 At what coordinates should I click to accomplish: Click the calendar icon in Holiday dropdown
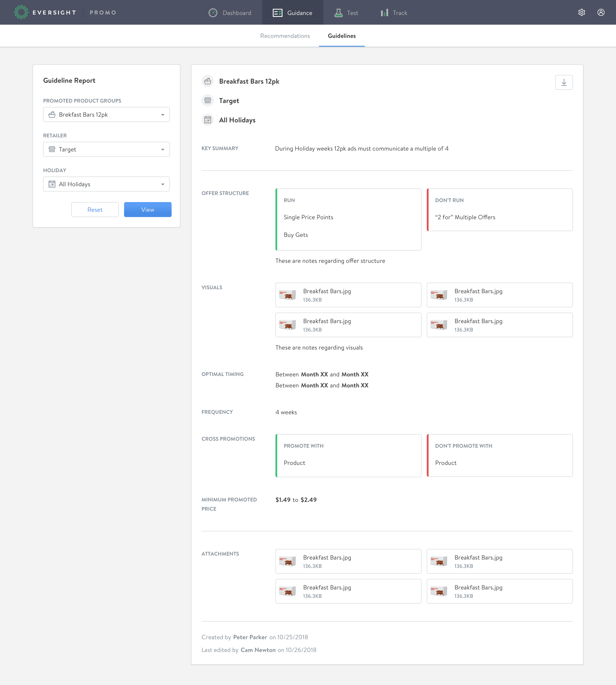tap(52, 184)
